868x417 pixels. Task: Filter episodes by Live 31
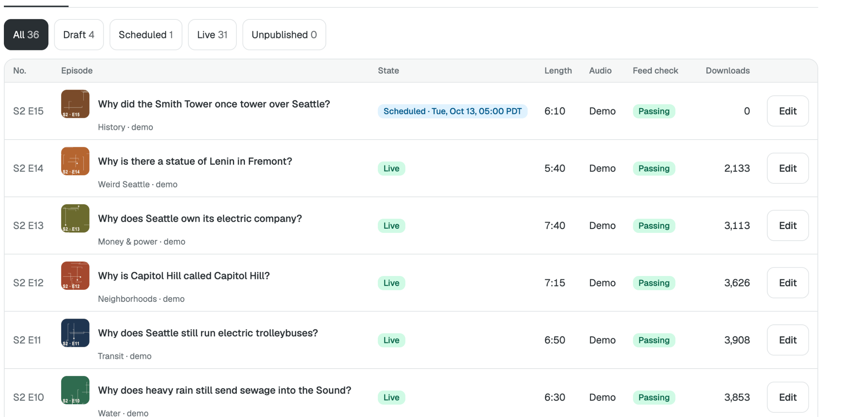[212, 34]
